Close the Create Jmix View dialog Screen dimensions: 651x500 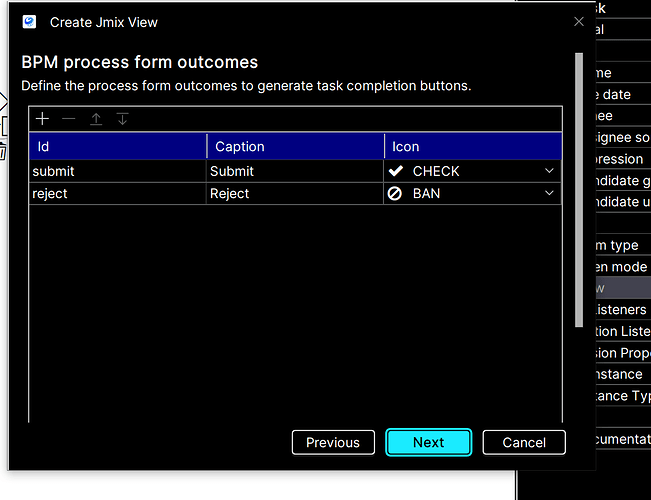579,22
